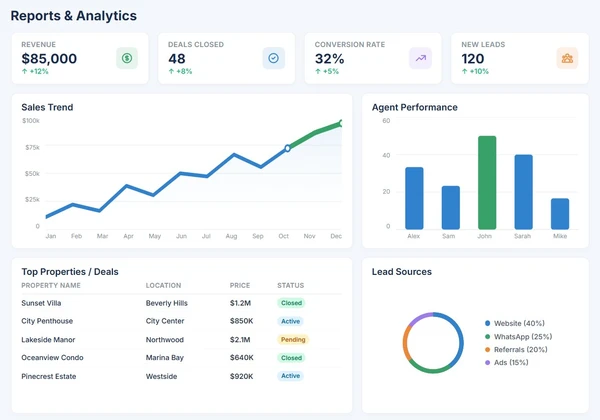Select the Oceanview Condo property name
This screenshot has height=420, width=600.
(52, 358)
